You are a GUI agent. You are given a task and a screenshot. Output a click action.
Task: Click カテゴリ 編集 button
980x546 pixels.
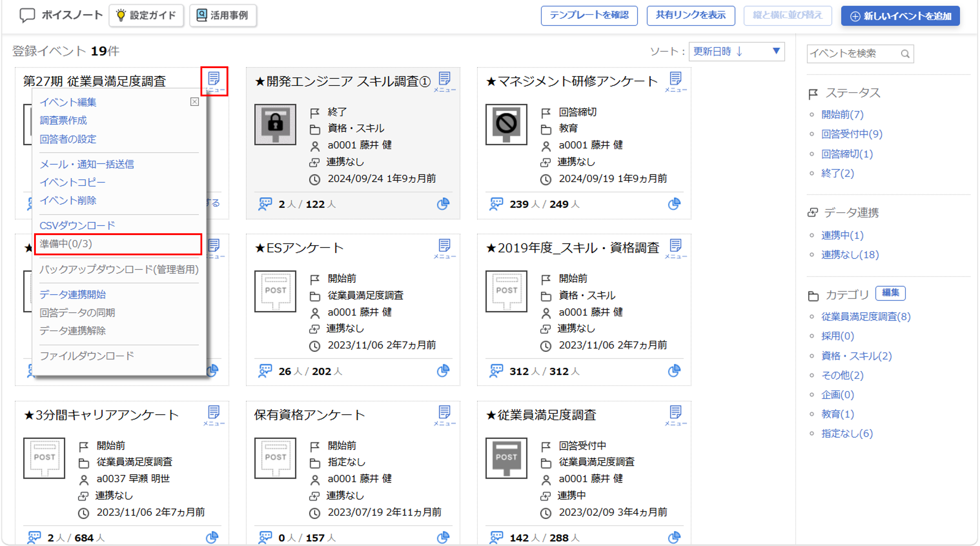pos(890,293)
